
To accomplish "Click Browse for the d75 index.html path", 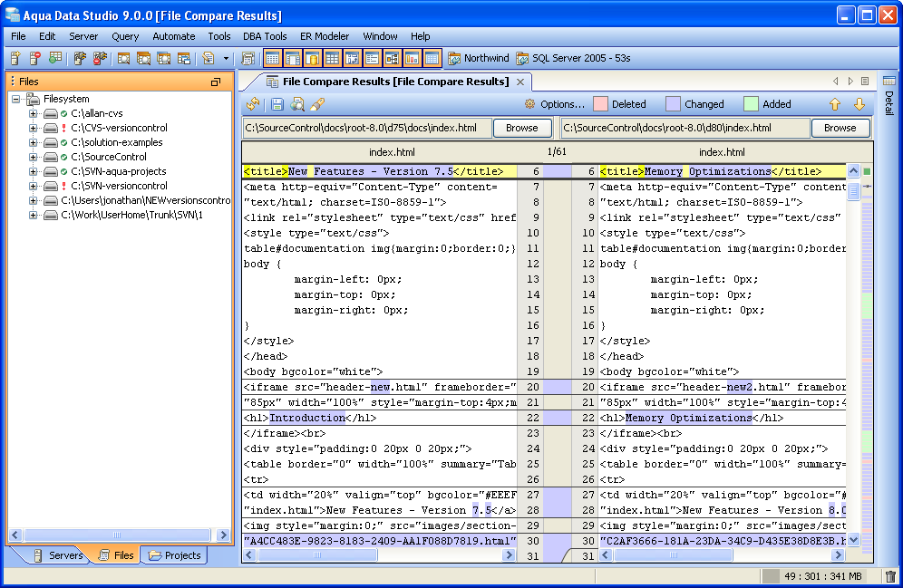I will (x=521, y=128).
